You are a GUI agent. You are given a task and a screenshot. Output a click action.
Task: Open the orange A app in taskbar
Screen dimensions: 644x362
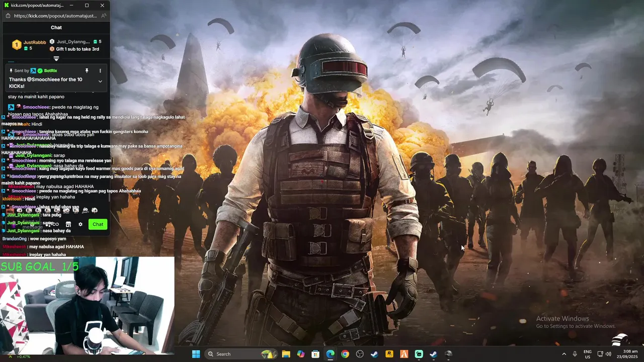(404, 354)
